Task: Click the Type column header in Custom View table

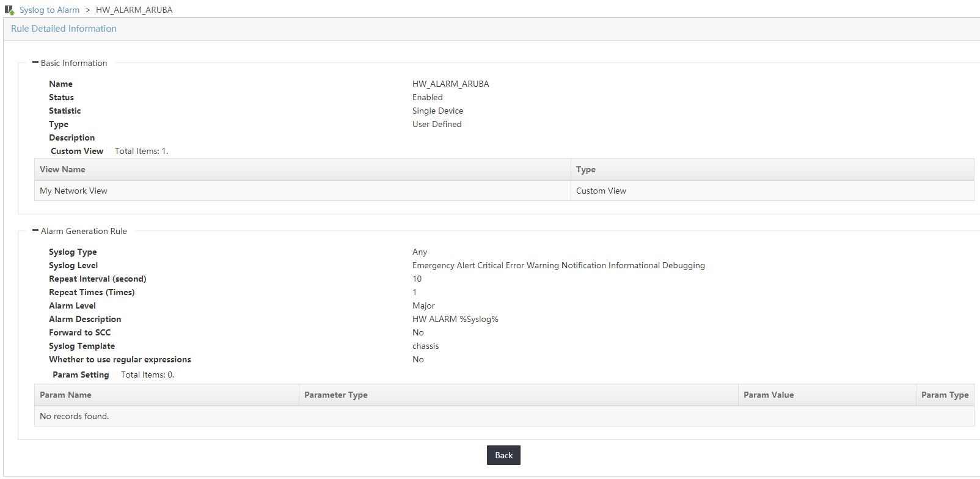Action: pyautogui.click(x=585, y=169)
